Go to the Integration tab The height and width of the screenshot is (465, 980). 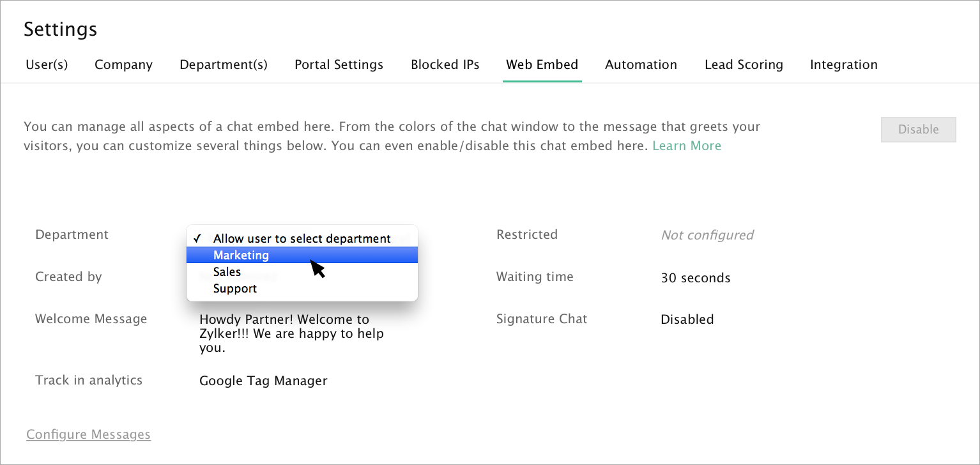843,65
